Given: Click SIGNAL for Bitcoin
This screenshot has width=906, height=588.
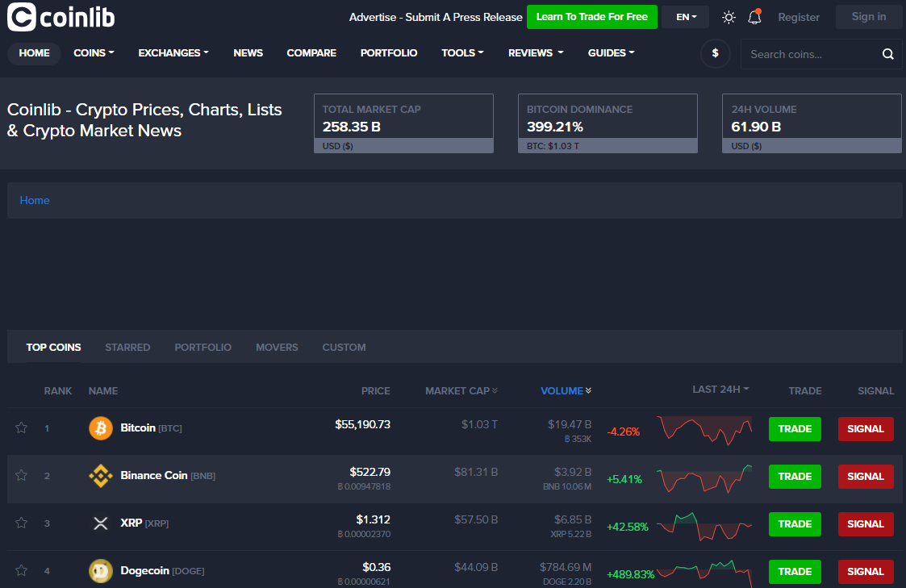Looking at the screenshot, I should [x=866, y=428].
